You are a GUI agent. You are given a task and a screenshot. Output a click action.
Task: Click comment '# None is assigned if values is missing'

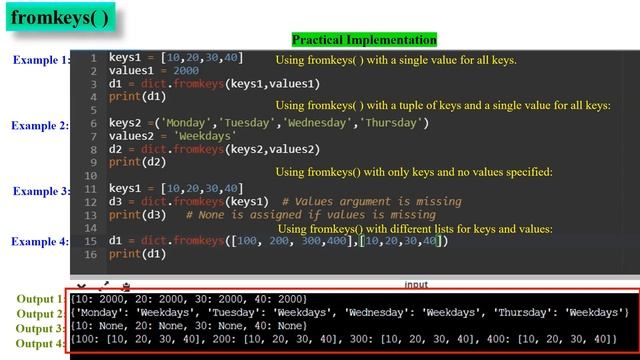pos(311,215)
